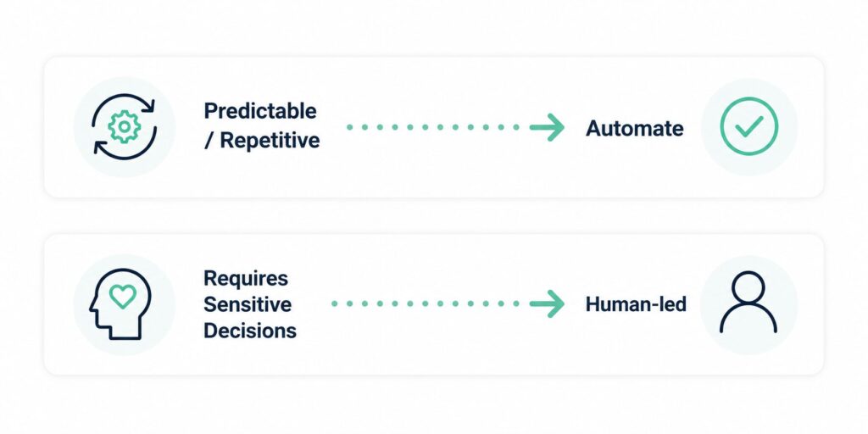Select the Human-led label
The width and height of the screenshot is (868, 434).
pos(636,303)
